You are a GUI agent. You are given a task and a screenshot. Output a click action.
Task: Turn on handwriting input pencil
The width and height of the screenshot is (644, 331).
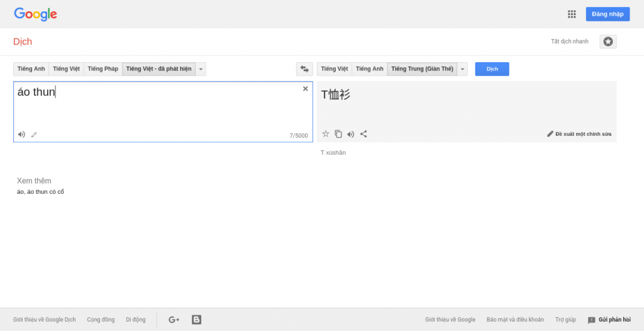(x=34, y=135)
